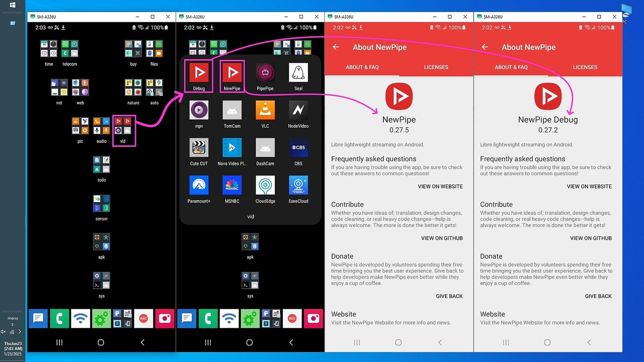Launch NewPipe from the vid folder
Viewport: 644px width, 362px height.
pyautogui.click(x=232, y=73)
